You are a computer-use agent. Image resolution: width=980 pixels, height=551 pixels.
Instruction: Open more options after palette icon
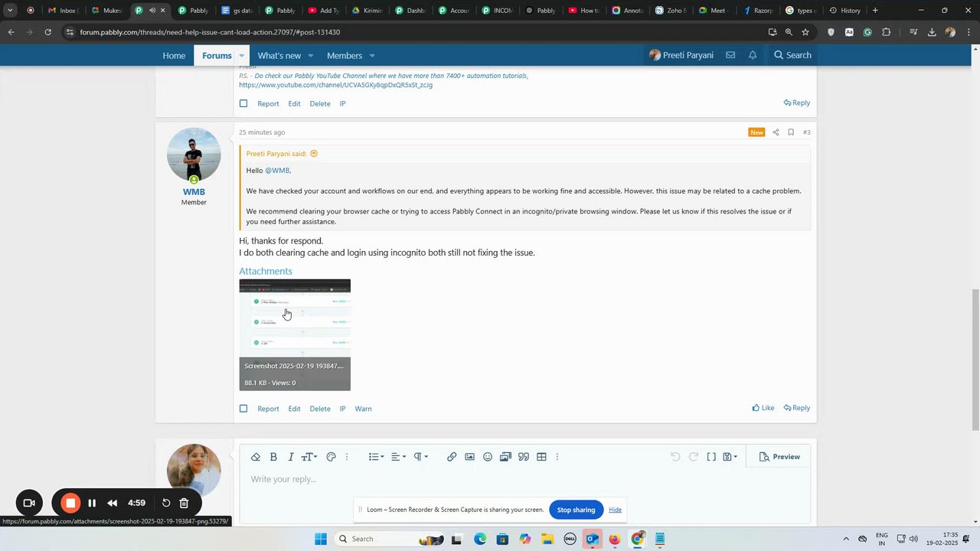347,457
